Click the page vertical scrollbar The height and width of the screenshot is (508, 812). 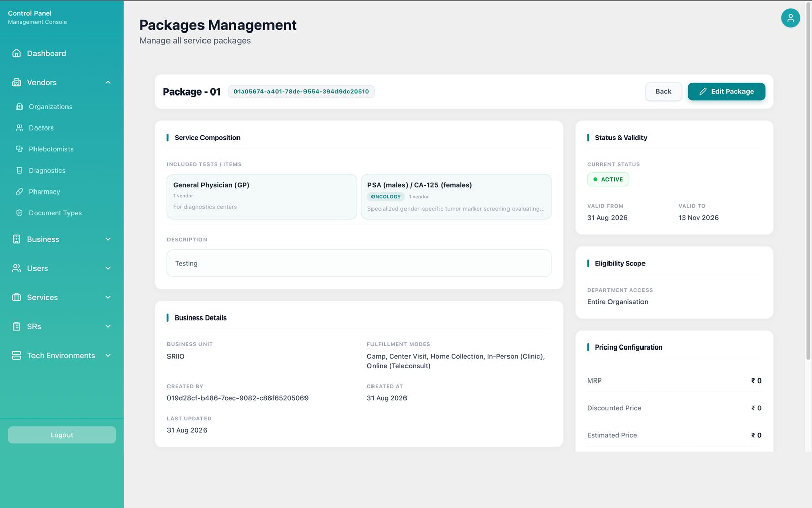coord(808,182)
